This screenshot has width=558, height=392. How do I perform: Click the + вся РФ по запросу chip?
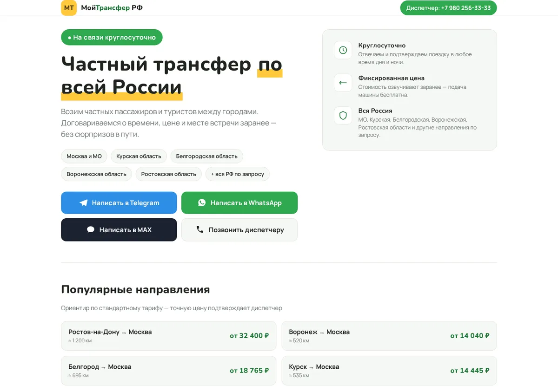click(237, 174)
